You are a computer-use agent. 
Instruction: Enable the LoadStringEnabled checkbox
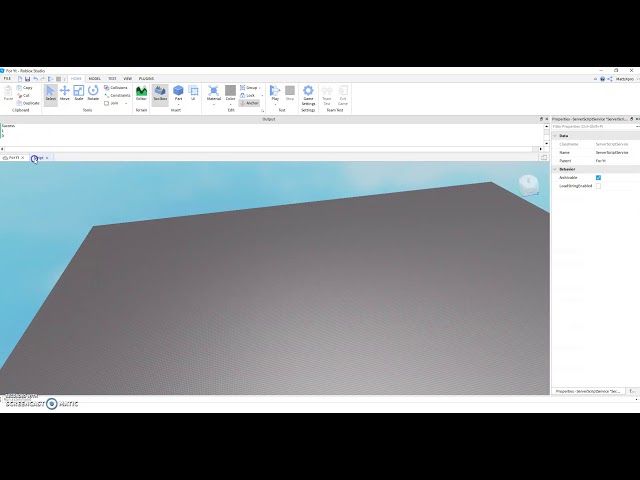(x=598, y=186)
